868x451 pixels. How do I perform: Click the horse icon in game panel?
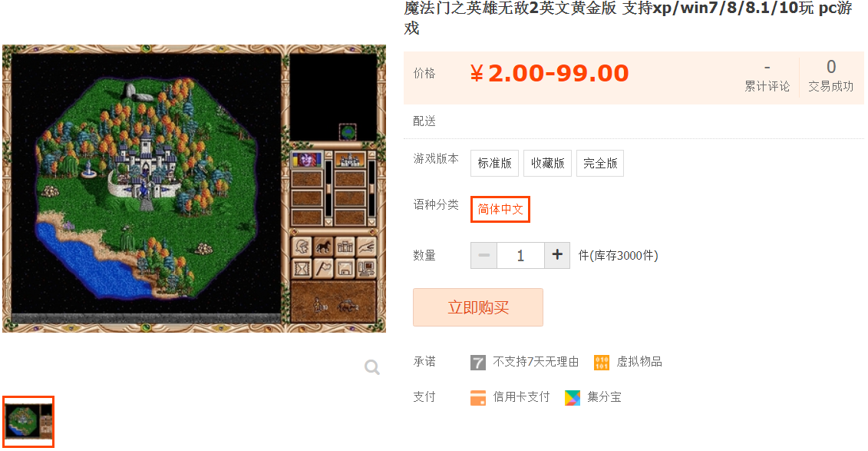coord(323,246)
